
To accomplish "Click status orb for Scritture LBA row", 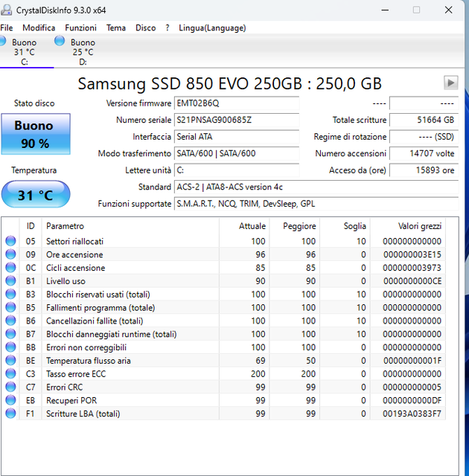I will (x=10, y=414).
